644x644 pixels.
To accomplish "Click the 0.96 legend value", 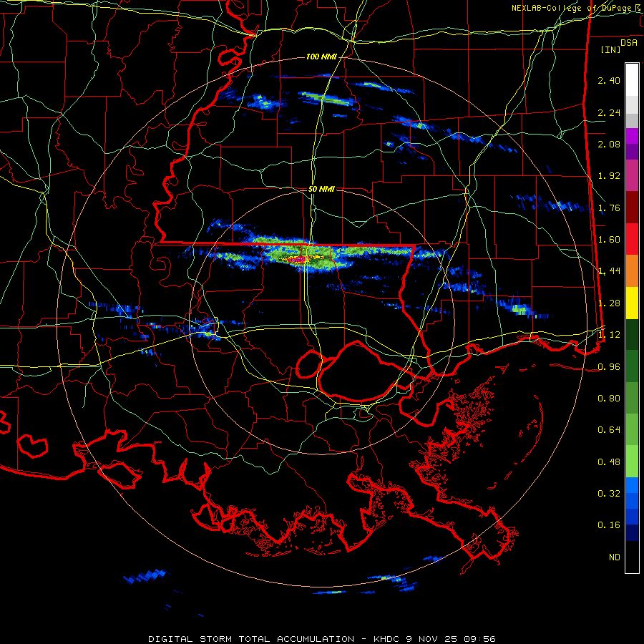I will [609, 367].
